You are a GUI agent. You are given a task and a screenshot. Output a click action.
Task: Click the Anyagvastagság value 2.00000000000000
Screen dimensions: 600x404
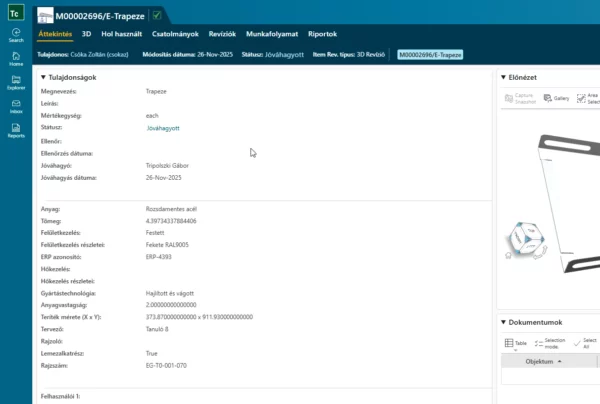(x=171, y=305)
